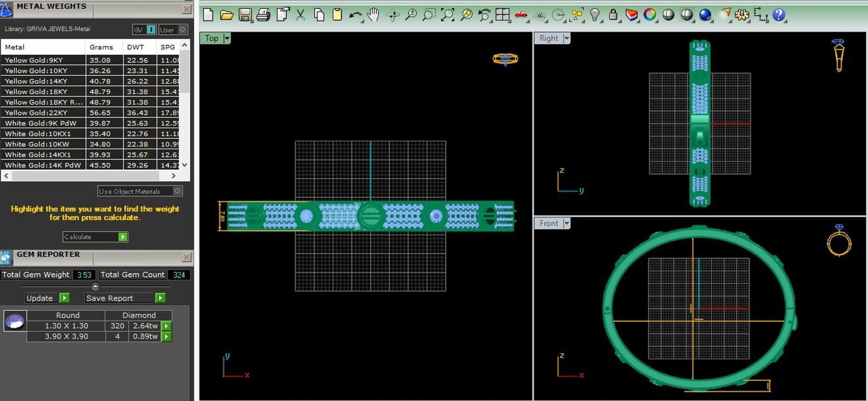Open the Front viewport dropdown arrow
This screenshot has height=401, width=868.
[x=566, y=223]
